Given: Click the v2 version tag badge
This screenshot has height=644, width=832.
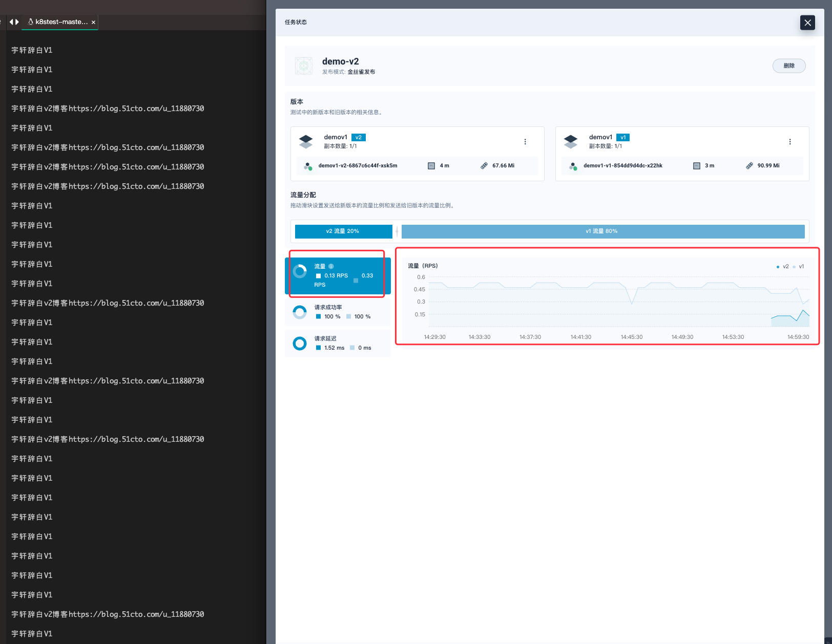Looking at the screenshot, I should pyautogui.click(x=359, y=137).
